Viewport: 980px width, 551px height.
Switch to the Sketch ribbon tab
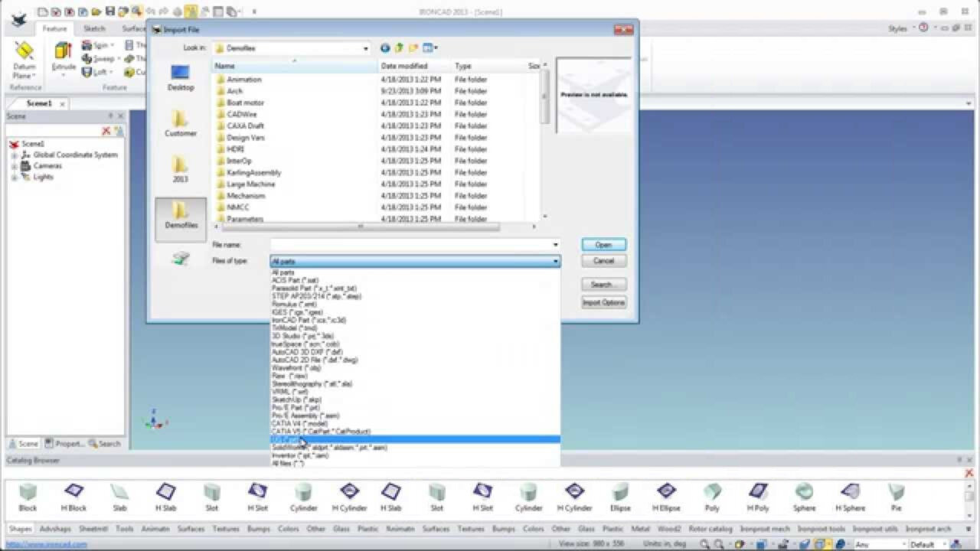click(93, 28)
